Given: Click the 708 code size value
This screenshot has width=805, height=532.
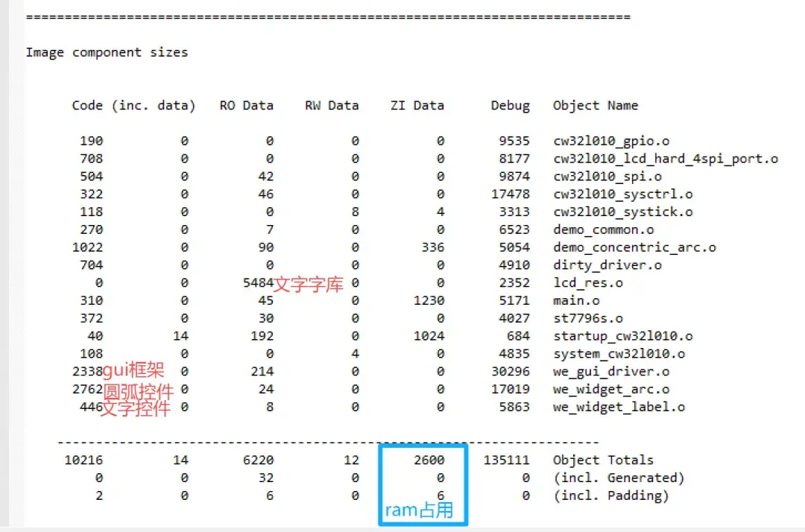Looking at the screenshot, I should pos(92,159).
